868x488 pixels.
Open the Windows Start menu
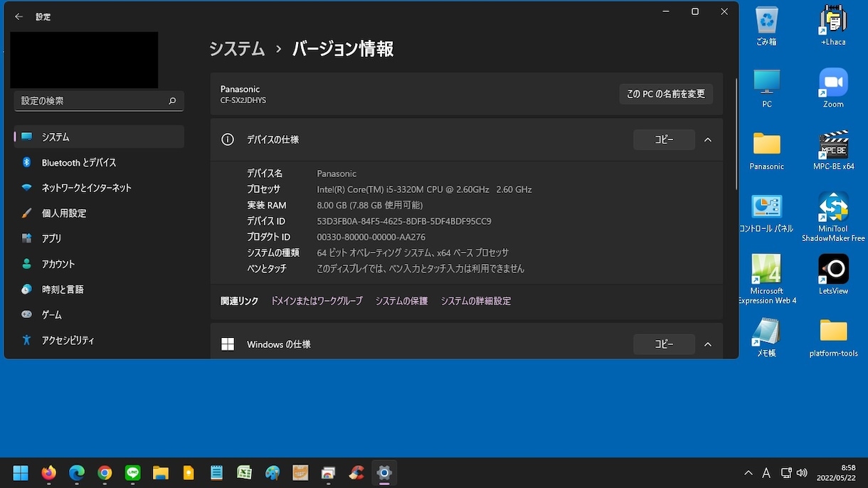[21, 473]
